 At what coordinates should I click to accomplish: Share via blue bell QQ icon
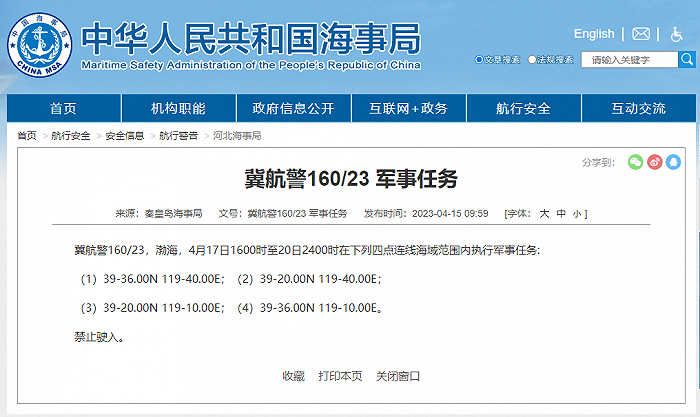pyautogui.click(x=673, y=162)
